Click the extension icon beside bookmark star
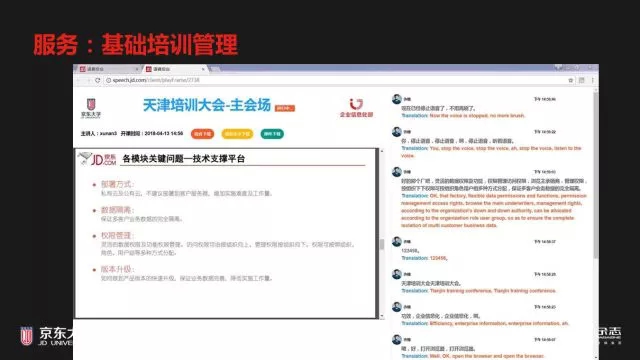640x360 pixels. tap(582, 80)
